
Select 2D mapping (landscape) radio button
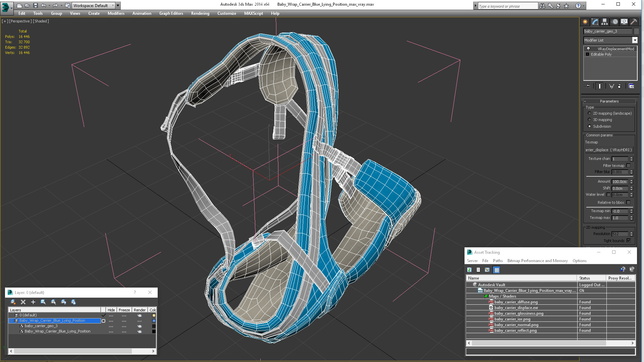(x=589, y=113)
